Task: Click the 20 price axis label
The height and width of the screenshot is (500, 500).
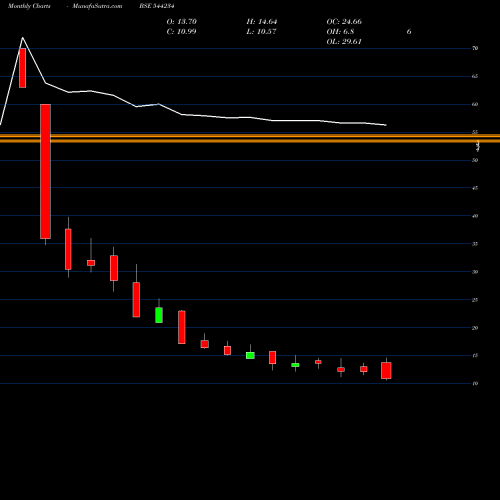Action: [475, 328]
